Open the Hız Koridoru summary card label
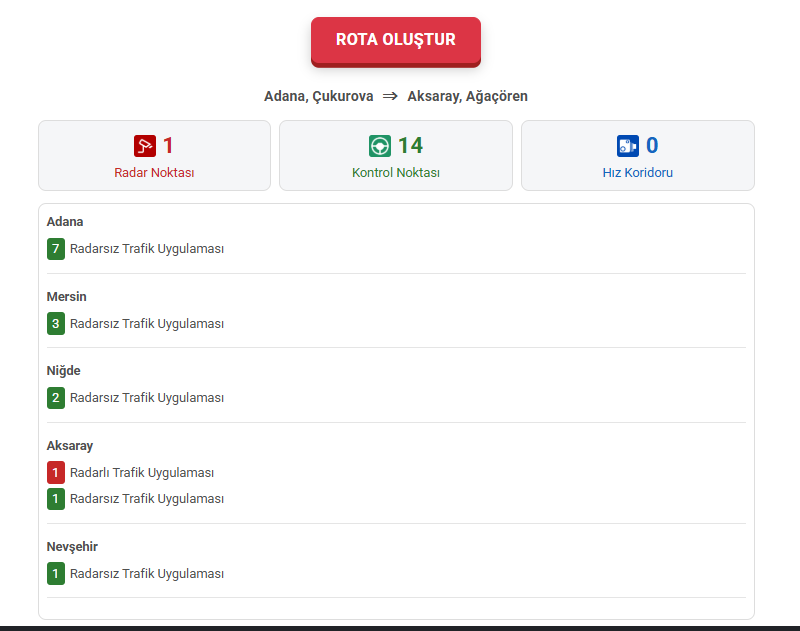The height and width of the screenshot is (631, 800). pyautogui.click(x=637, y=172)
